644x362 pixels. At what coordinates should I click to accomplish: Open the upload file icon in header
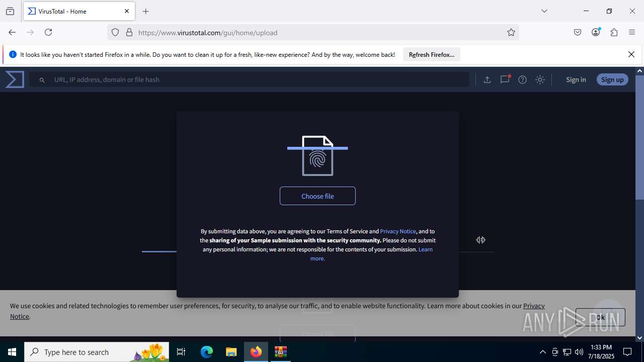point(487,79)
